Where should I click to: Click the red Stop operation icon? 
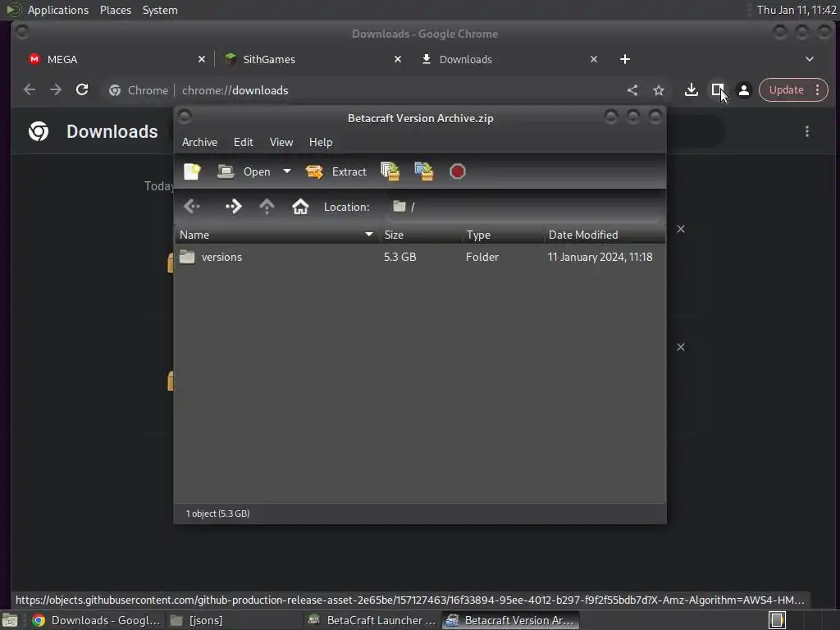pyautogui.click(x=458, y=171)
